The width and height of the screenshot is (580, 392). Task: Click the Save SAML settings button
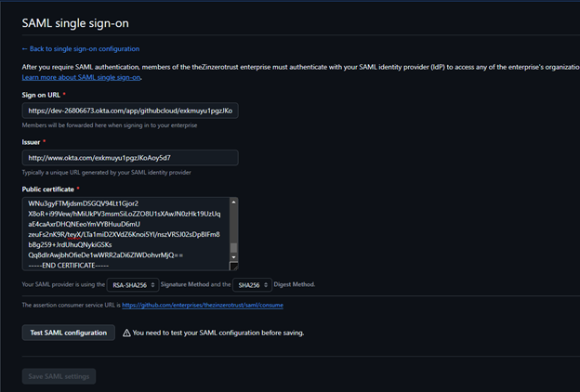pyautogui.click(x=59, y=376)
